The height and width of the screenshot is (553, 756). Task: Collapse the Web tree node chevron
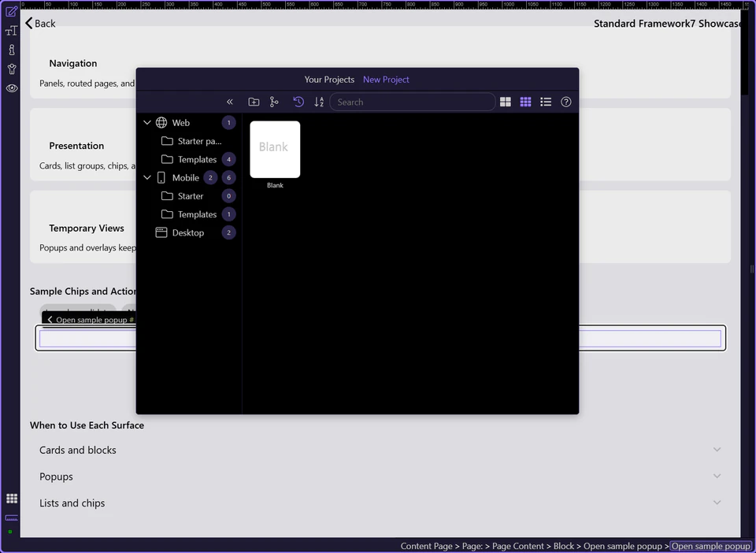tap(147, 122)
